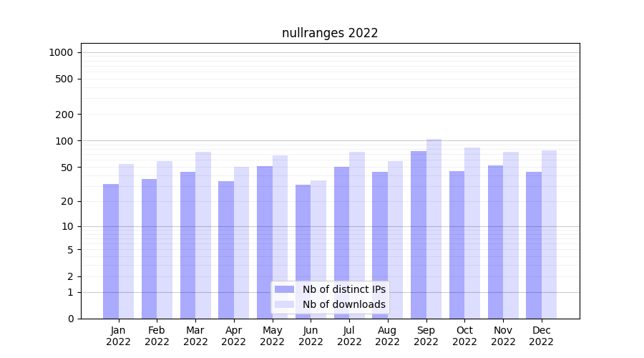
Task: Click the '1000' y-axis tick label
Action: (61, 52)
